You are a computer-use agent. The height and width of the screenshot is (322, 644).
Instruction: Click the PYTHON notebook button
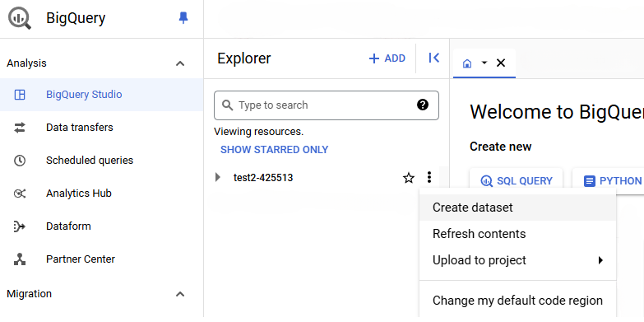point(609,181)
